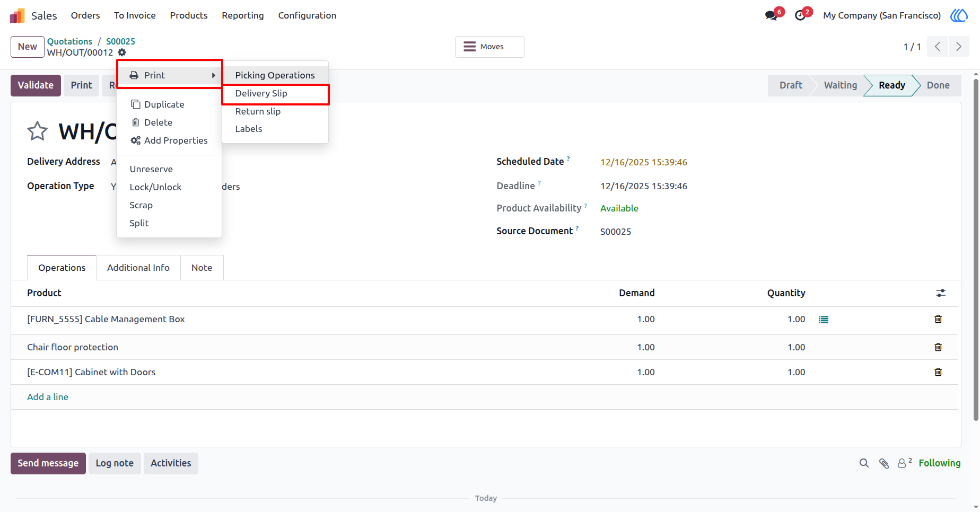
Task: Click the gear icon beside WH/OUT/00012
Action: [122, 52]
